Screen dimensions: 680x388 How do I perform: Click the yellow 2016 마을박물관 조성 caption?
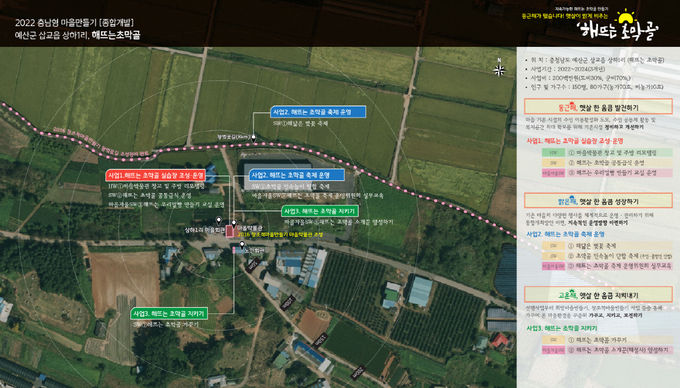pos(280,235)
